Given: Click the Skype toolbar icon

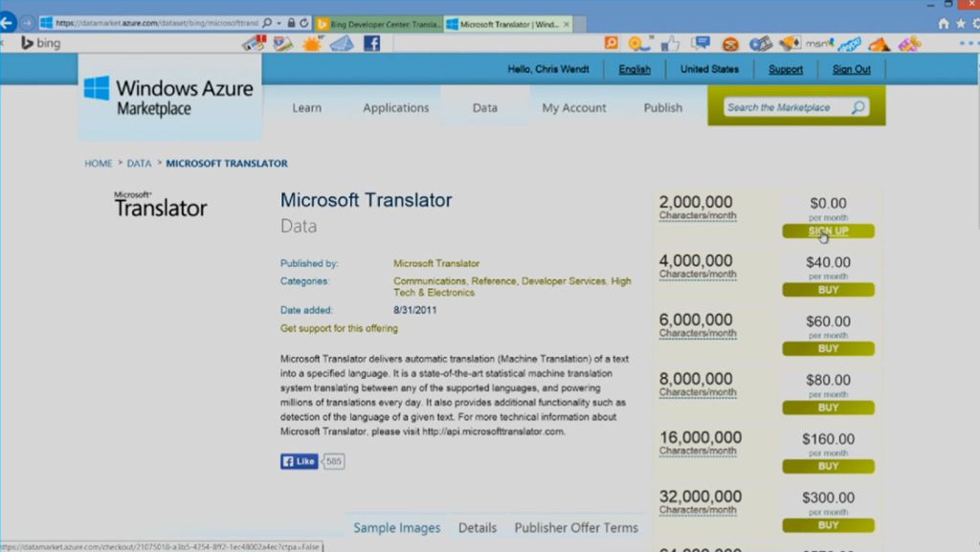Looking at the screenshot, I should [x=850, y=44].
